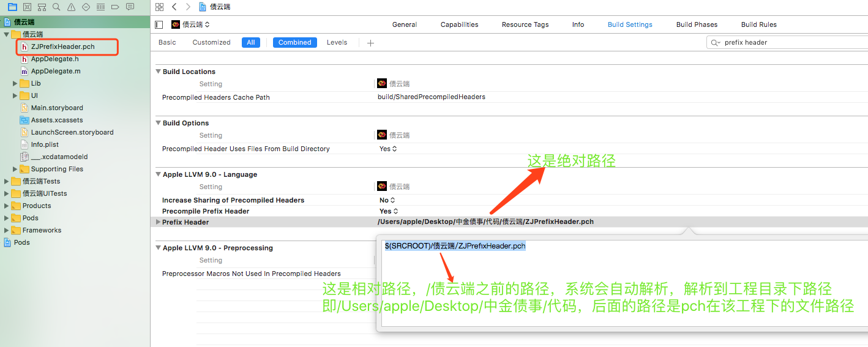Select the All settings filter
The height and width of the screenshot is (347, 868).
tap(251, 42)
